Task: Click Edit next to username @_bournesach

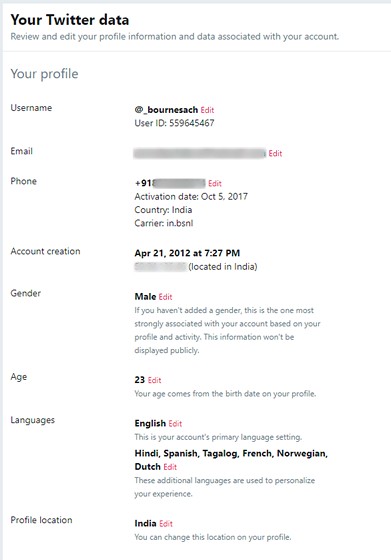Action: pos(207,110)
